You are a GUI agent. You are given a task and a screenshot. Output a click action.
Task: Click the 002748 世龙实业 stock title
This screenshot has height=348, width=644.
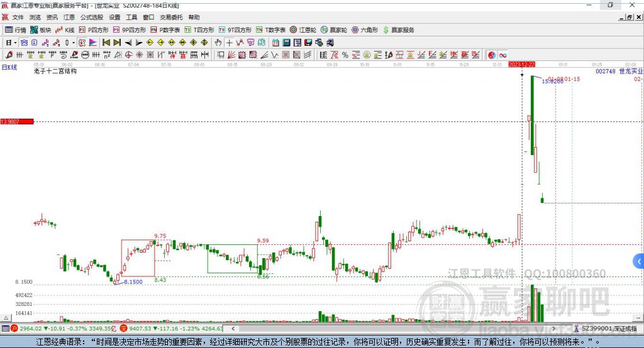click(x=619, y=72)
